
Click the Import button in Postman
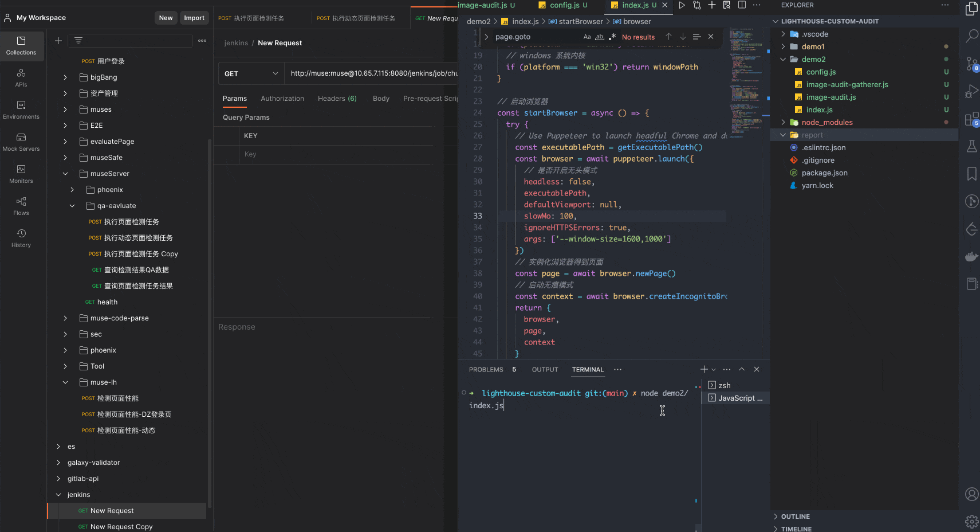point(194,18)
